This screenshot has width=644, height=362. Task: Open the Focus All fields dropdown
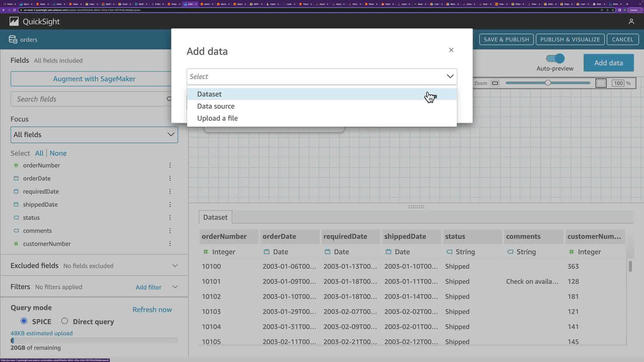94,135
